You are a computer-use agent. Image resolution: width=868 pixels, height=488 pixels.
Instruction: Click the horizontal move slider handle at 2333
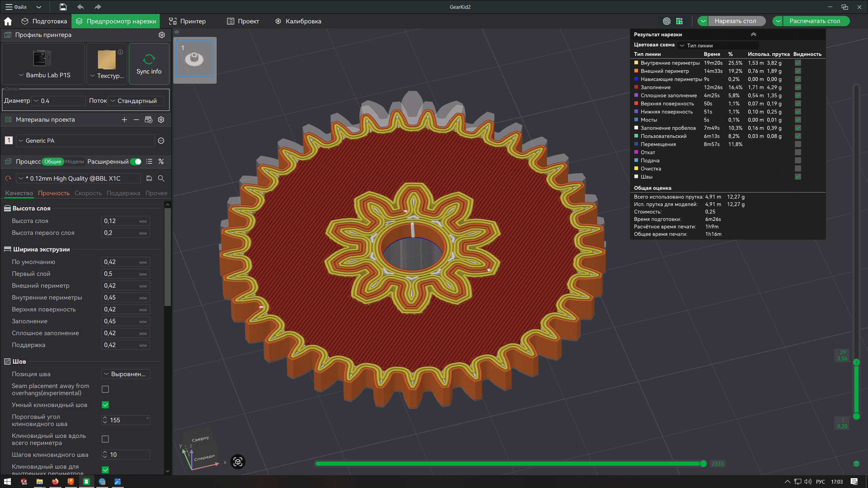click(703, 464)
